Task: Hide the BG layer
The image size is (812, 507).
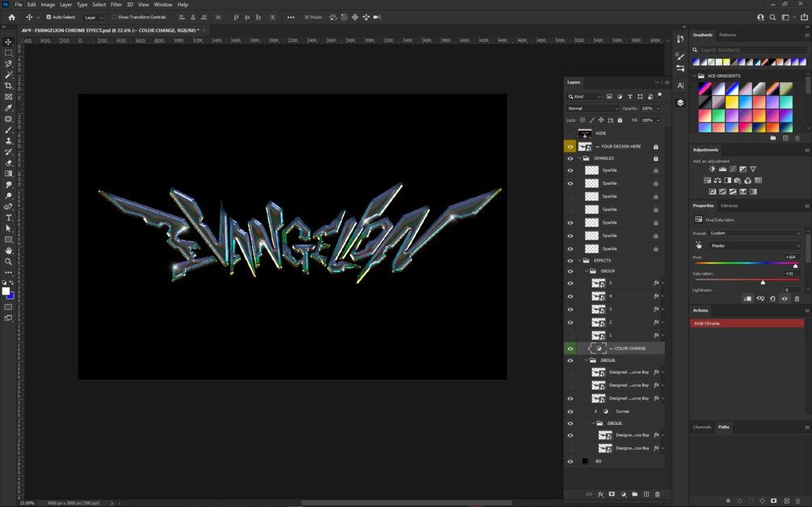Action: click(570, 461)
